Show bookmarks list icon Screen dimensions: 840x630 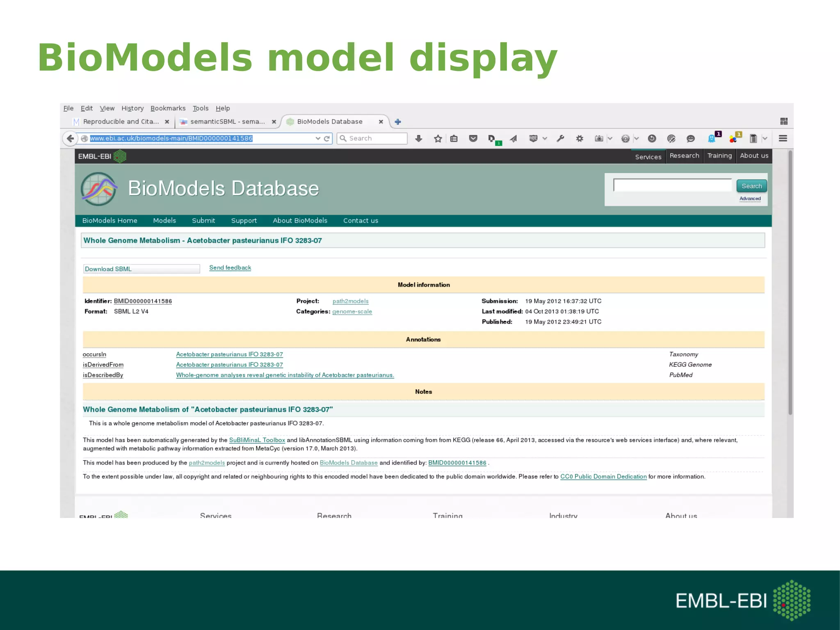click(x=454, y=139)
